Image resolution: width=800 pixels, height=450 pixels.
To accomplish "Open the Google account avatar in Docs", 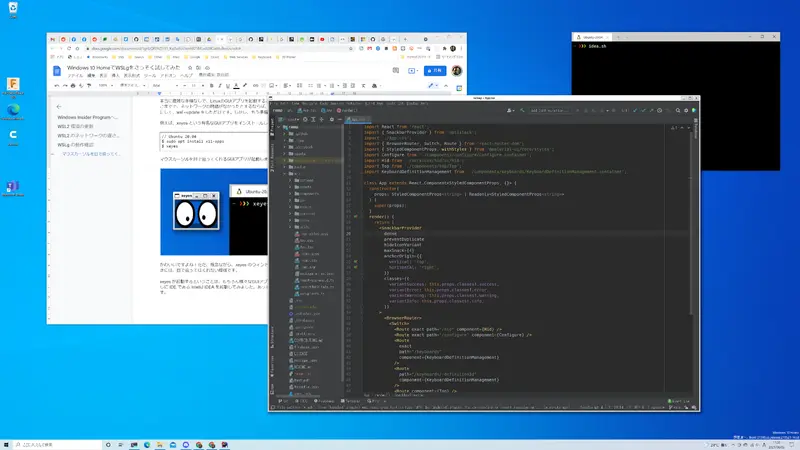I will [457, 70].
